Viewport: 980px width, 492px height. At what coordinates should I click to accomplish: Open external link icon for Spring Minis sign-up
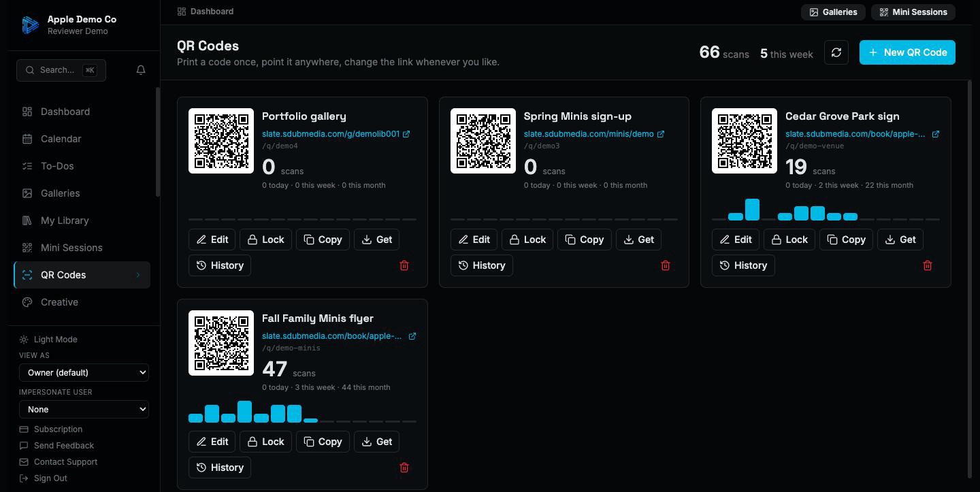coord(660,134)
